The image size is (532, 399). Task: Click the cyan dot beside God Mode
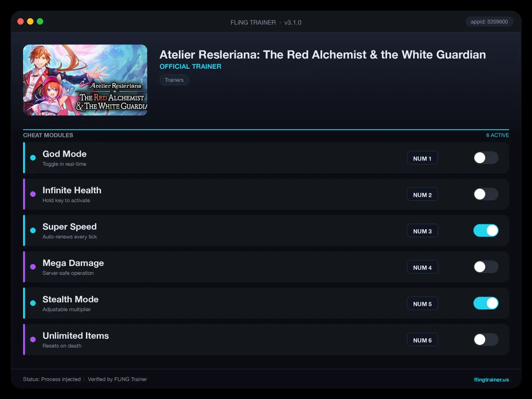[33, 158]
